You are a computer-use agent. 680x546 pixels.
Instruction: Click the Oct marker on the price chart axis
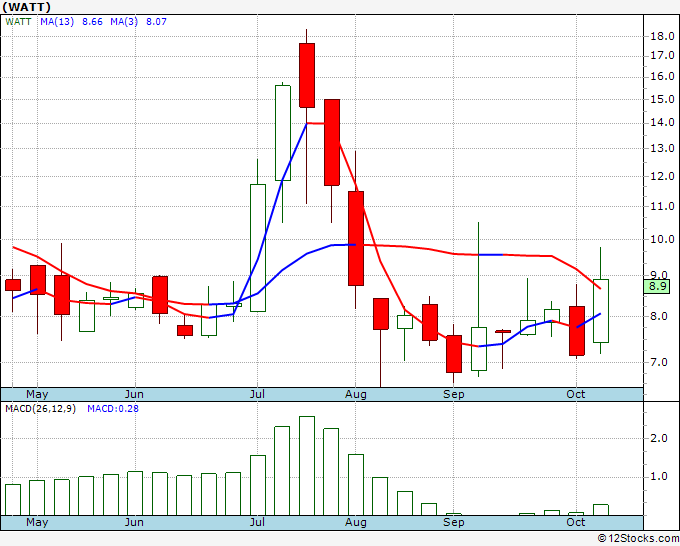[x=576, y=394]
